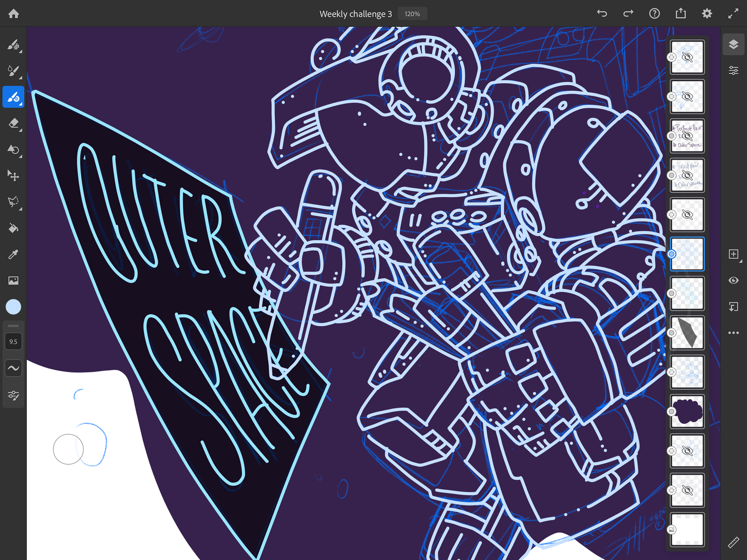Select the eyedropper tool

point(13,255)
